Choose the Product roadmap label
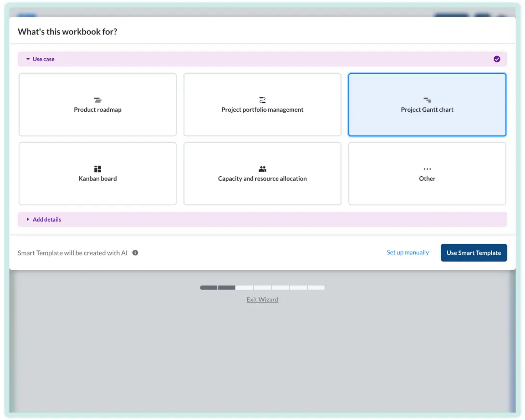Viewport: 525px width, 420px height. coord(97,109)
